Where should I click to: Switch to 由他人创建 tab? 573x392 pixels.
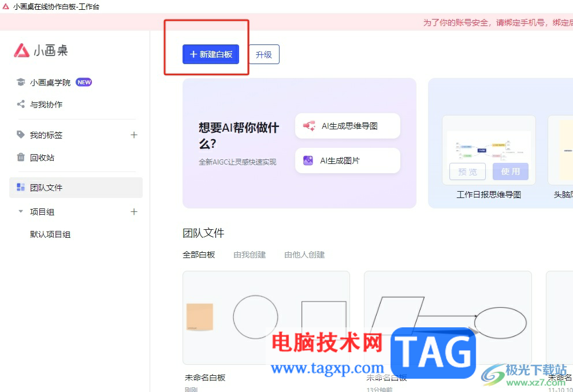[304, 255]
